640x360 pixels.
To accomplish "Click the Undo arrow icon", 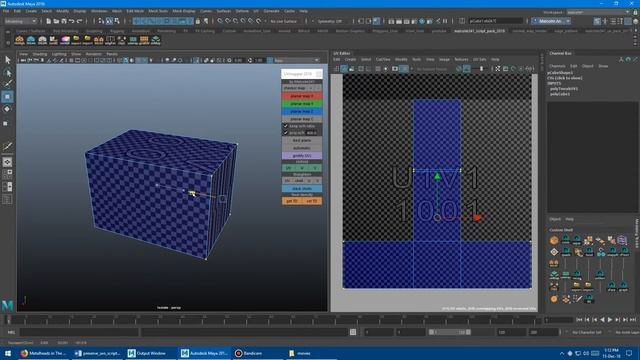I will click(71, 21).
